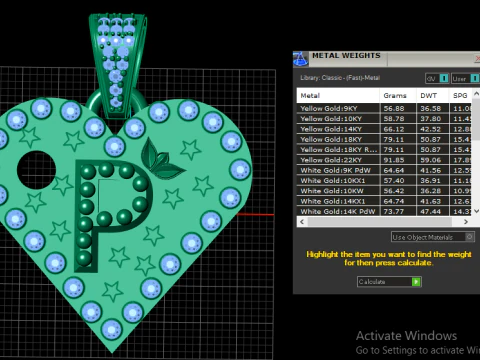Click the 56.42 grams value

(x=394, y=191)
